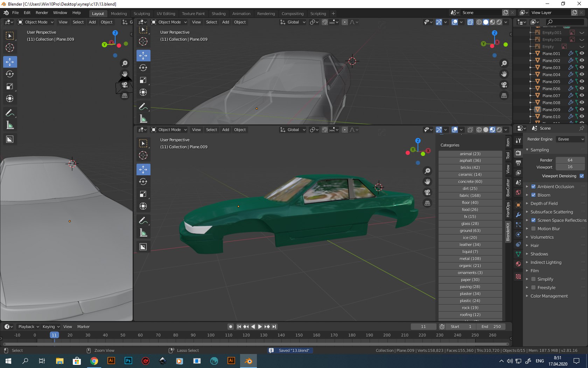The width and height of the screenshot is (588, 368).
Task: Enable the Motion Blur checkbox
Action: click(x=533, y=229)
